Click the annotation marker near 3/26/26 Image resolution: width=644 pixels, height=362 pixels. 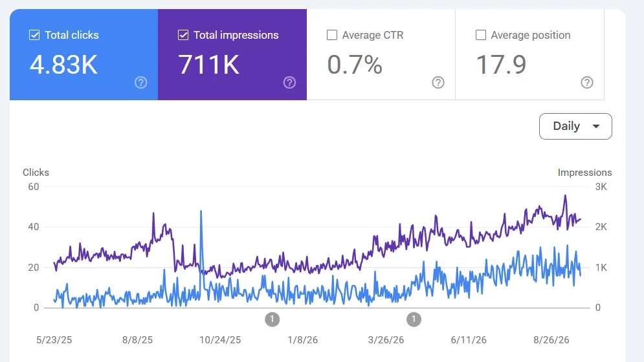click(414, 319)
